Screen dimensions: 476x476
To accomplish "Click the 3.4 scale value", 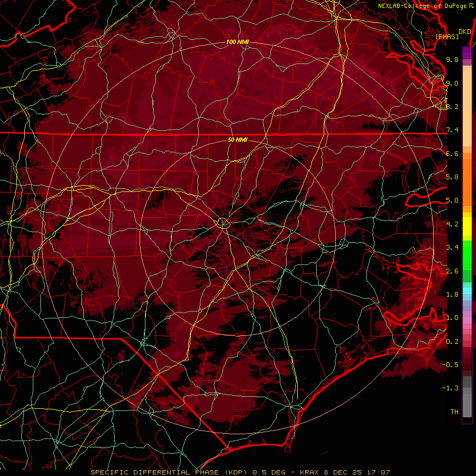I will (x=452, y=248).
